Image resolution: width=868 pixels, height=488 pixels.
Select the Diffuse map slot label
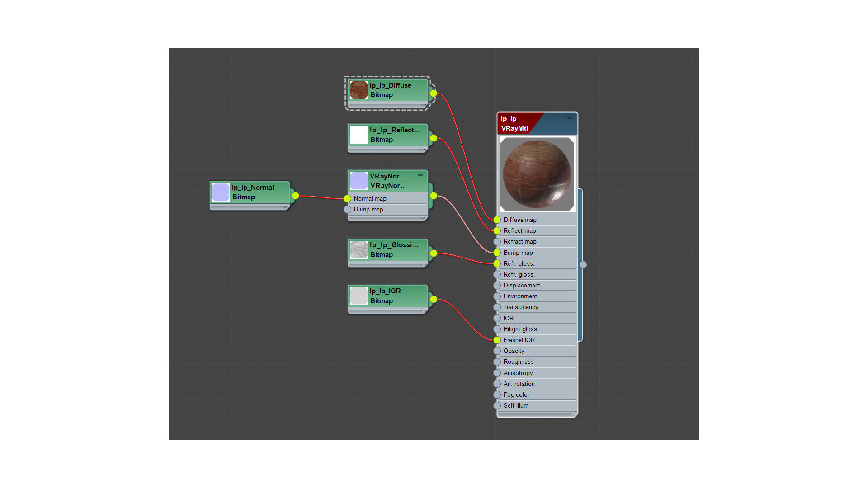click(x=520, y=220)
